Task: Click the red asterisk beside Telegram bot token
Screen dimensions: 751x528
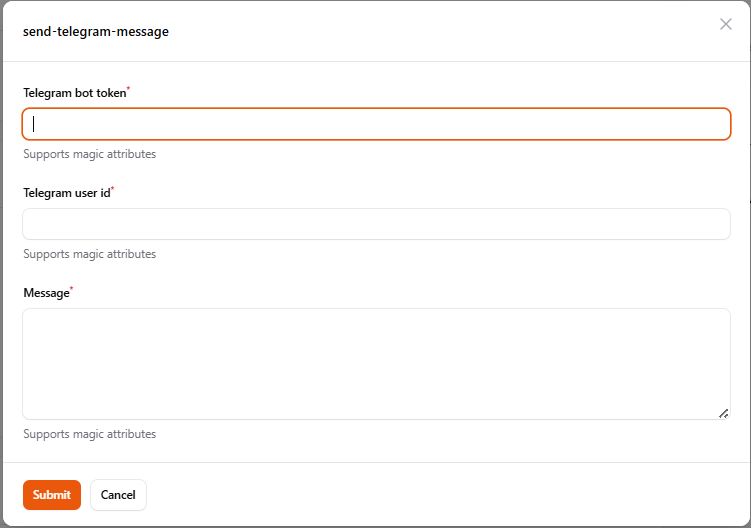Action: click(129, 90)
